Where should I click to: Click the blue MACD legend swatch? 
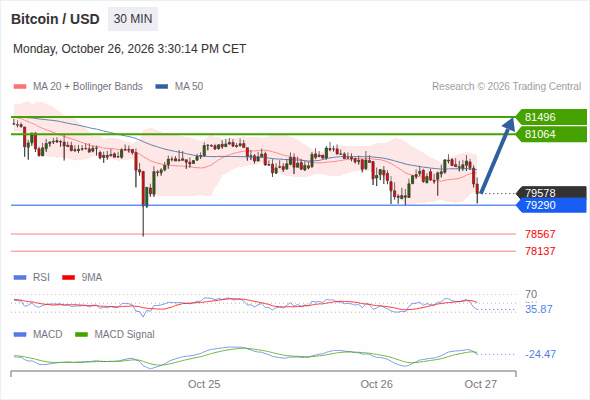click(x=20, y=334)
